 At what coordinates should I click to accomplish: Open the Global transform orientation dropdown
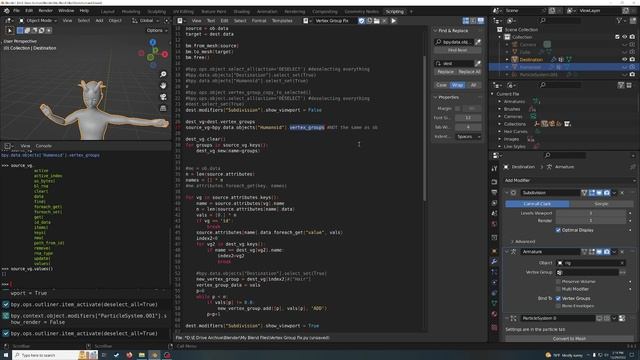click(146, 20)
